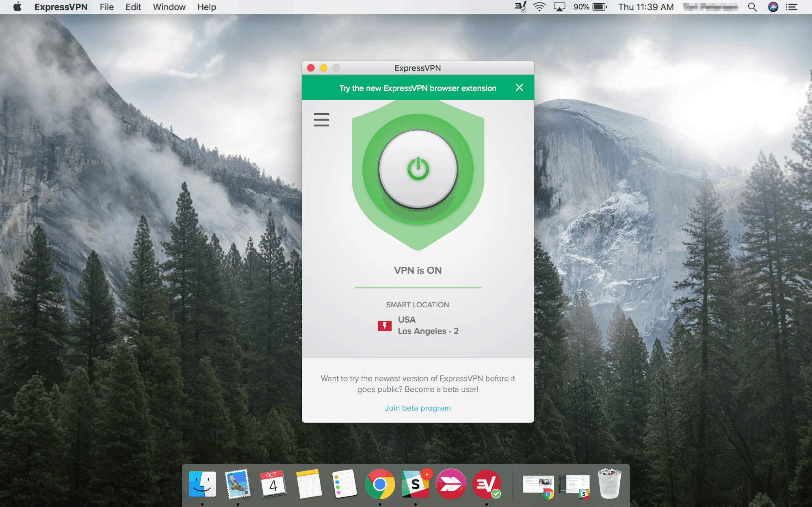This screenshot has width=812, height=507.
Task: Click the 'Los Angeles - 2' location text
Action: pos(428,331)
